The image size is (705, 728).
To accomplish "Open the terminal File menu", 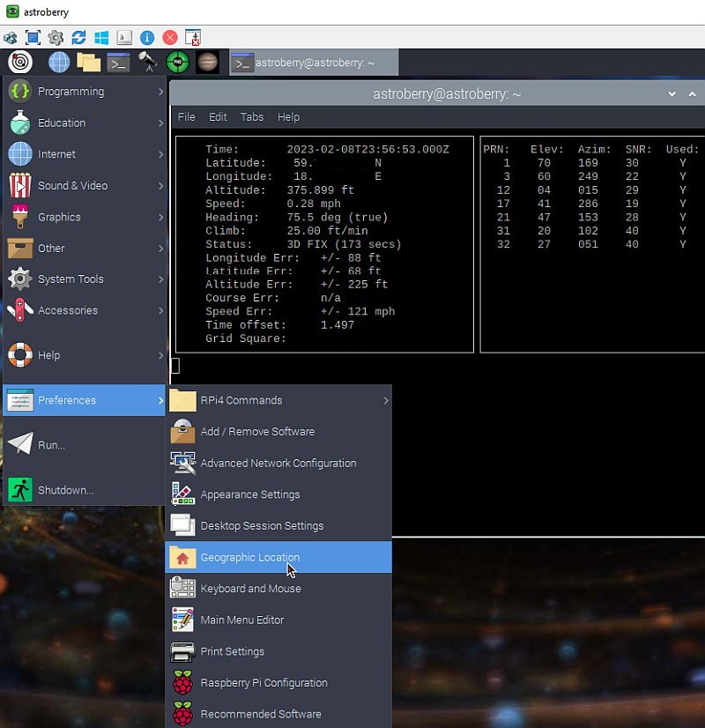I will coord(187,117).
